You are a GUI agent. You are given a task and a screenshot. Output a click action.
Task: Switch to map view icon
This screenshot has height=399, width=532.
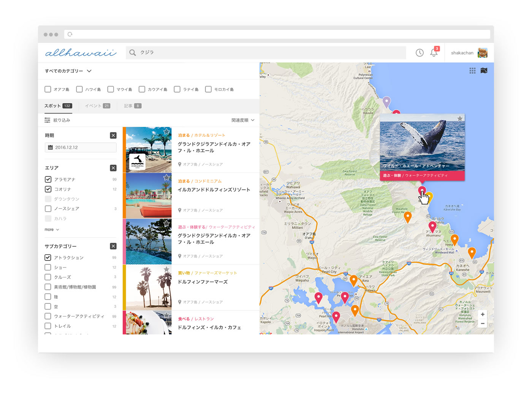click(484, 71)
